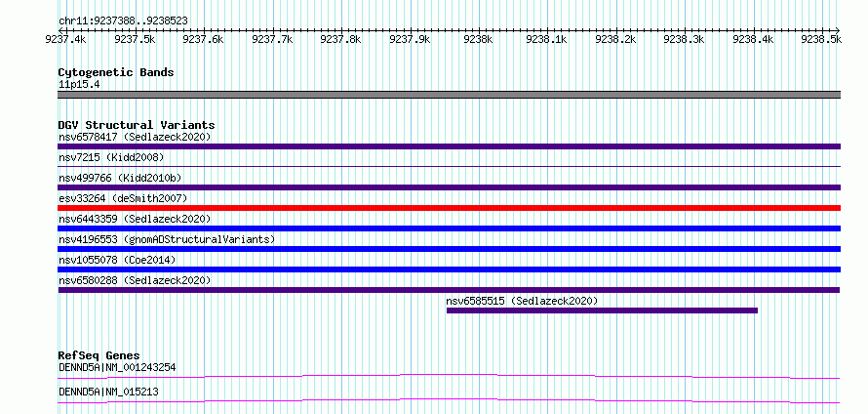Click the nsv4196553 (gnomADStructuralVariants) label
Viewport: 868px width, 414px height.
(x=167, y=239)
